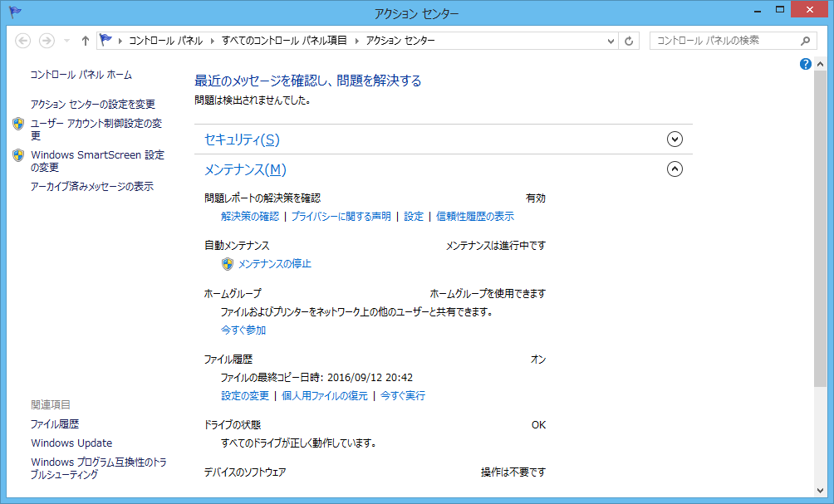Click the forward navigation arrow
Viewport: 834px width, 504px height.
47,41
